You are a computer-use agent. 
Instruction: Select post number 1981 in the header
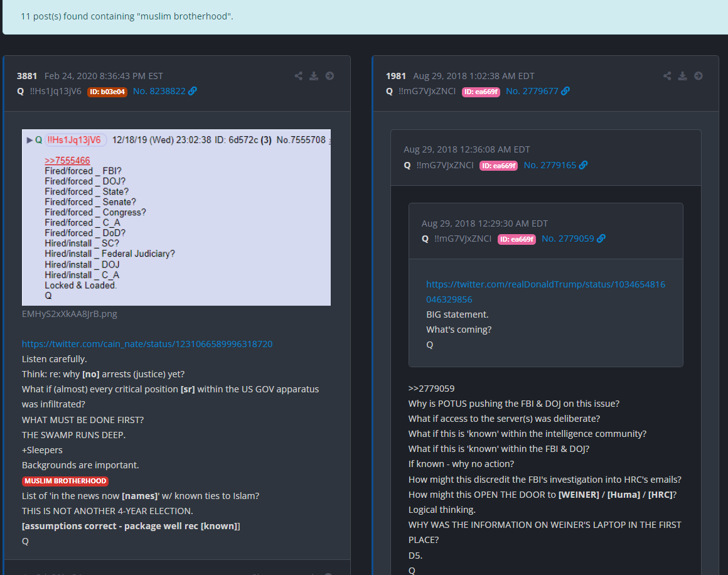point(396,76)
